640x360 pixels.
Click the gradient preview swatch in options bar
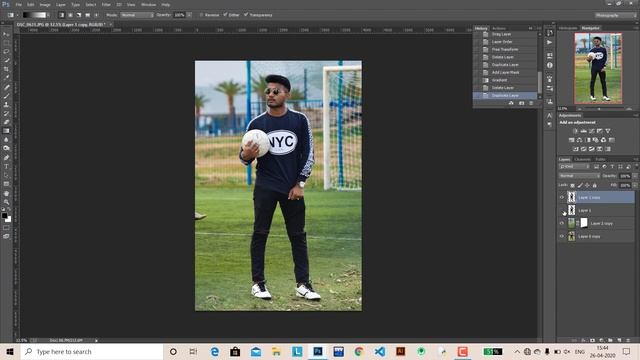pyautogui.click(x=34, y=15)
